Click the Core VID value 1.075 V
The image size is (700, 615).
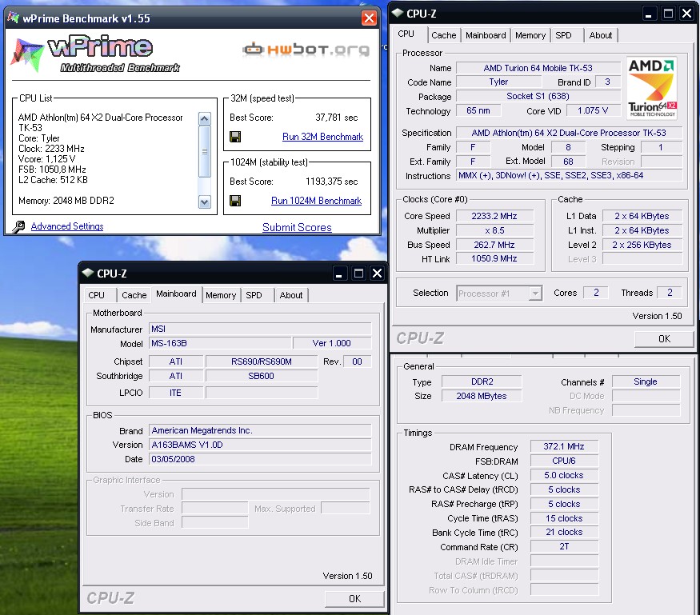pyautogui.click(x=593, y=110)
